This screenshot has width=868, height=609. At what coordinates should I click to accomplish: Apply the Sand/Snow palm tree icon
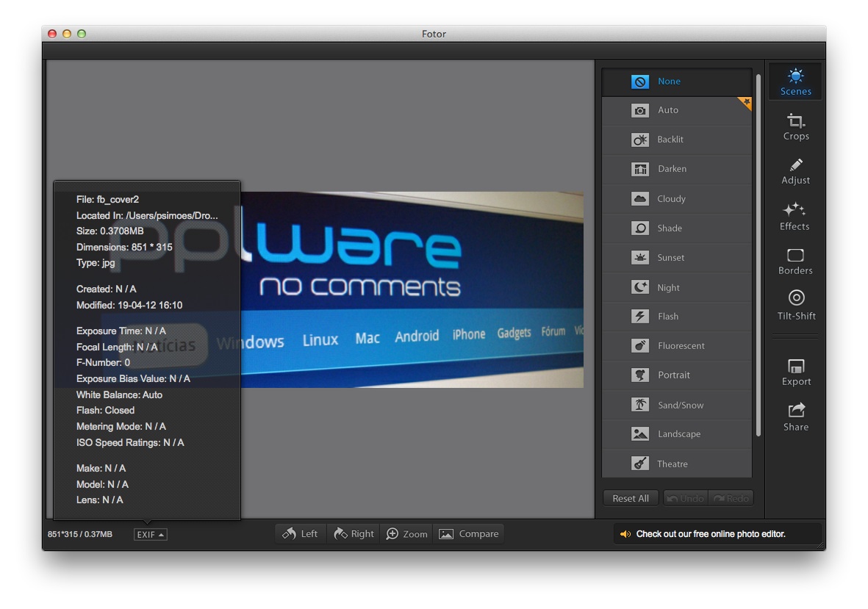(x=640, y=405)
